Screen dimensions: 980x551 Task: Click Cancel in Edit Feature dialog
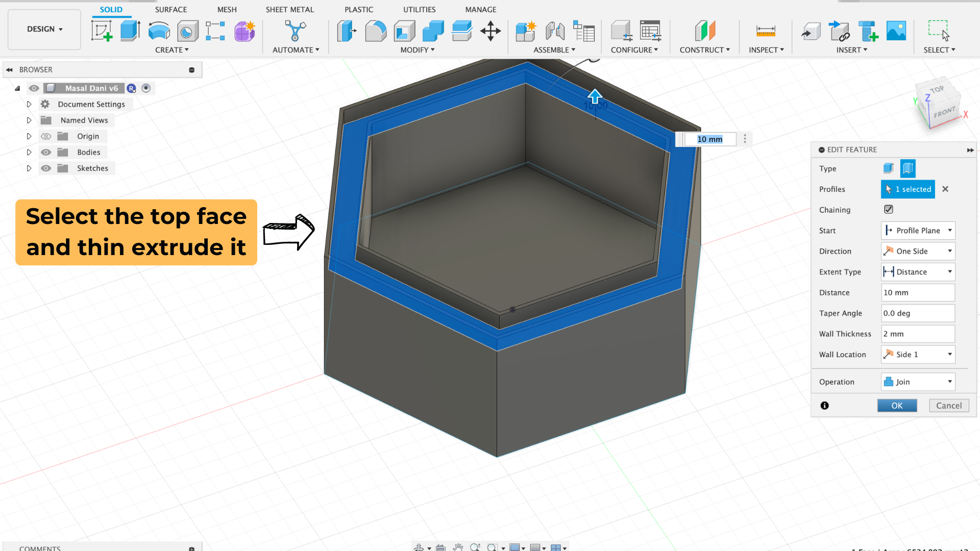click(948, 406)
